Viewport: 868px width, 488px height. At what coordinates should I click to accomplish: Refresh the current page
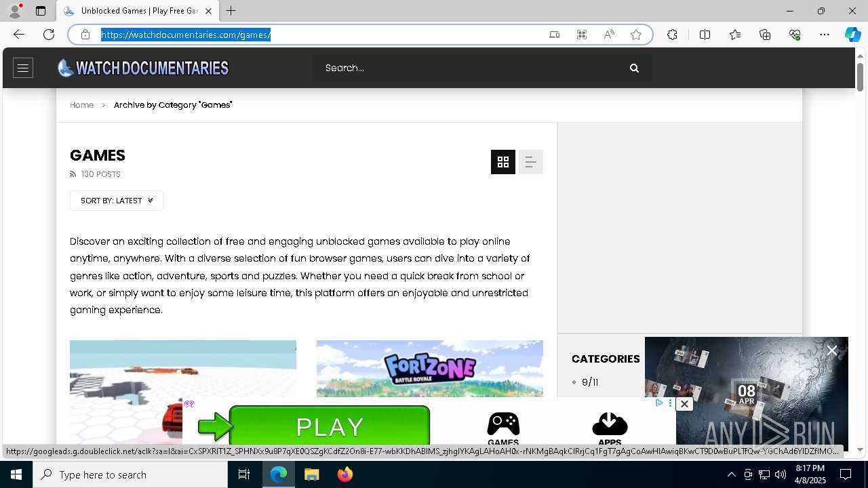click(49, 35)
